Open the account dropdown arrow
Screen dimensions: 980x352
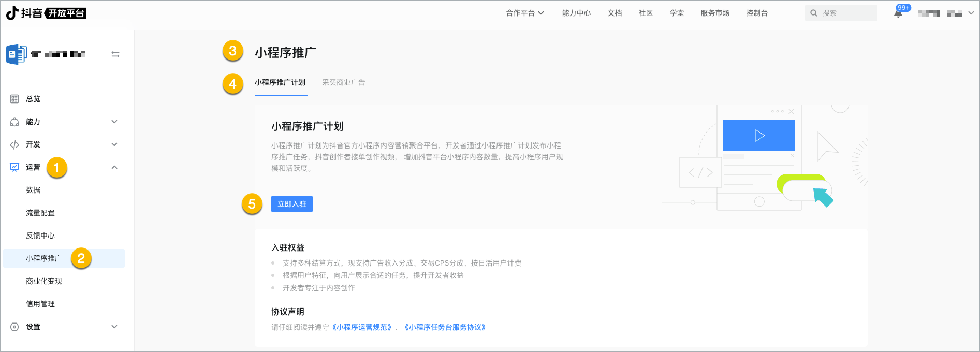pos(971,13)
